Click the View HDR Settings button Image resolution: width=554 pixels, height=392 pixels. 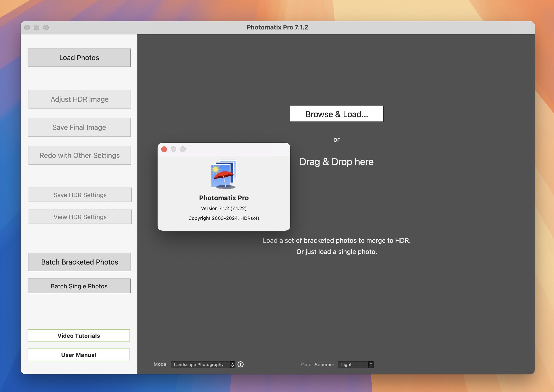[x=80, y=217]
